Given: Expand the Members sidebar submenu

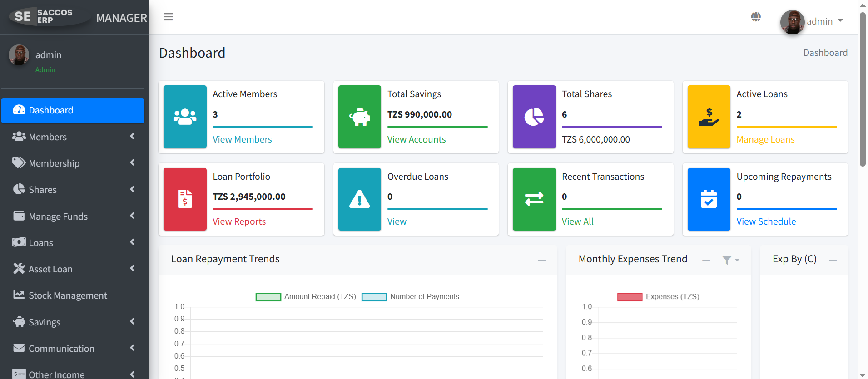Looking at the screenshot, I should [x=73, y=137].
